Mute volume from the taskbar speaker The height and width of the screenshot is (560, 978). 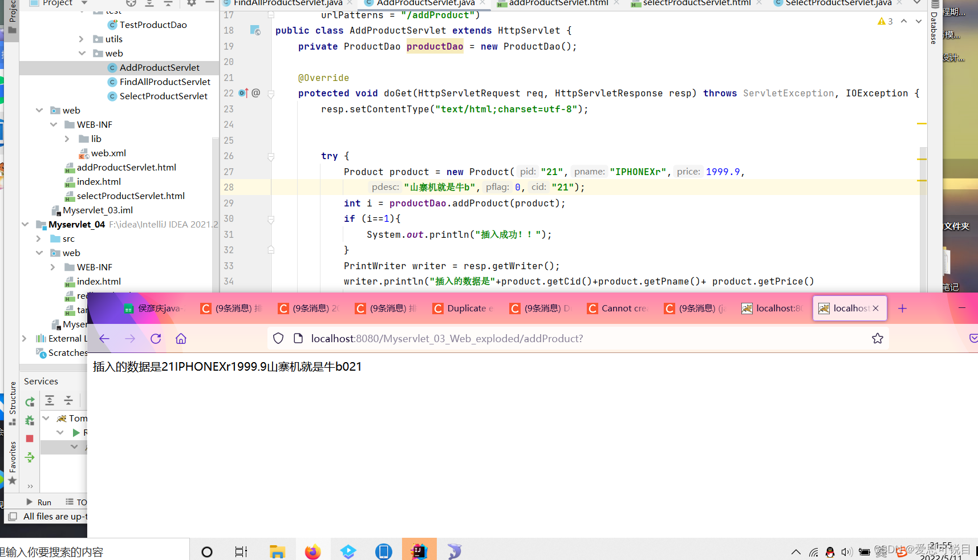pos(846,551)
